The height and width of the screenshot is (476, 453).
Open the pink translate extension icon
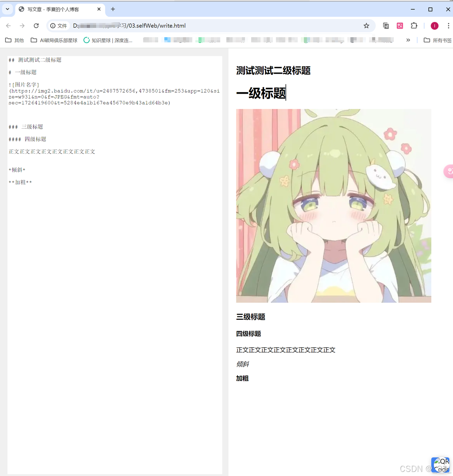click(x=400, y=26)
